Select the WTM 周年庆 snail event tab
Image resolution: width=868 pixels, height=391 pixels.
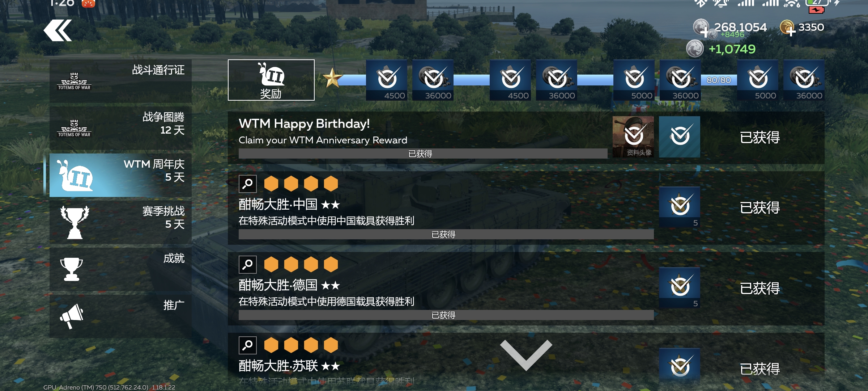pos(120,175)
